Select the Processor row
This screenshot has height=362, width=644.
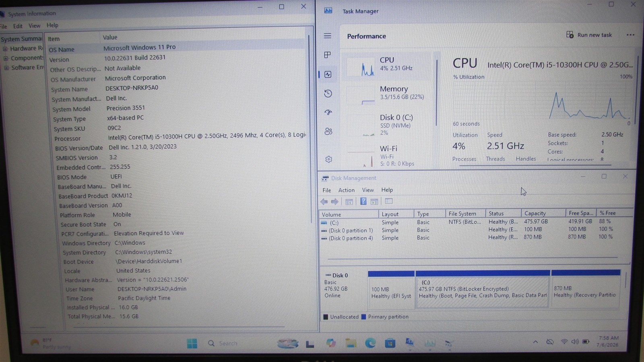pos(180,137)
